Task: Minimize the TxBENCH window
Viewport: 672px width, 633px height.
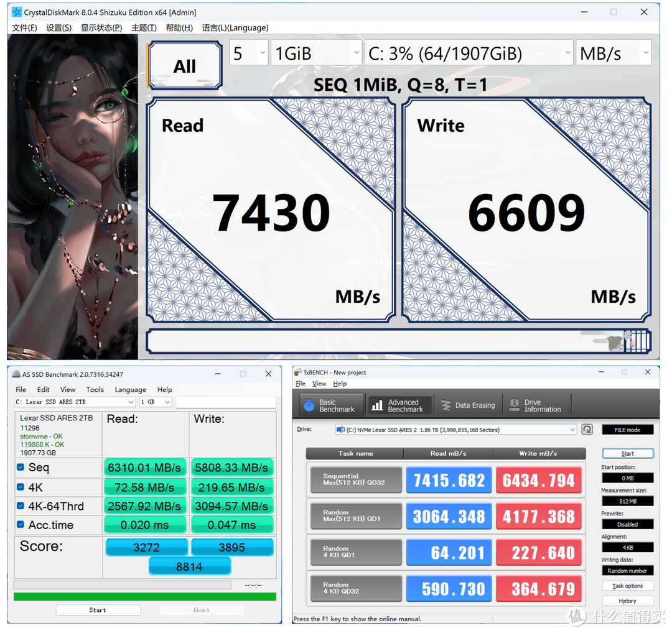Action: tap(602, 372)
